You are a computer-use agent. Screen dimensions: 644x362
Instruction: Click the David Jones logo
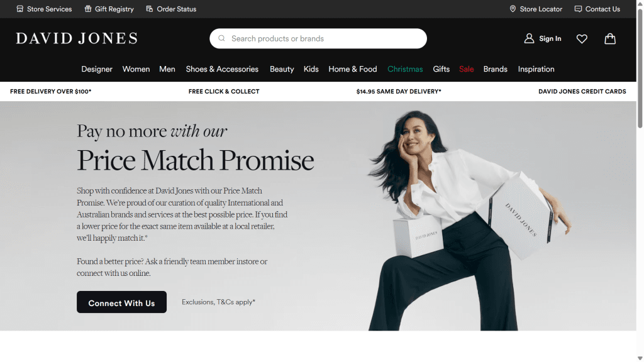pos(77,38)
